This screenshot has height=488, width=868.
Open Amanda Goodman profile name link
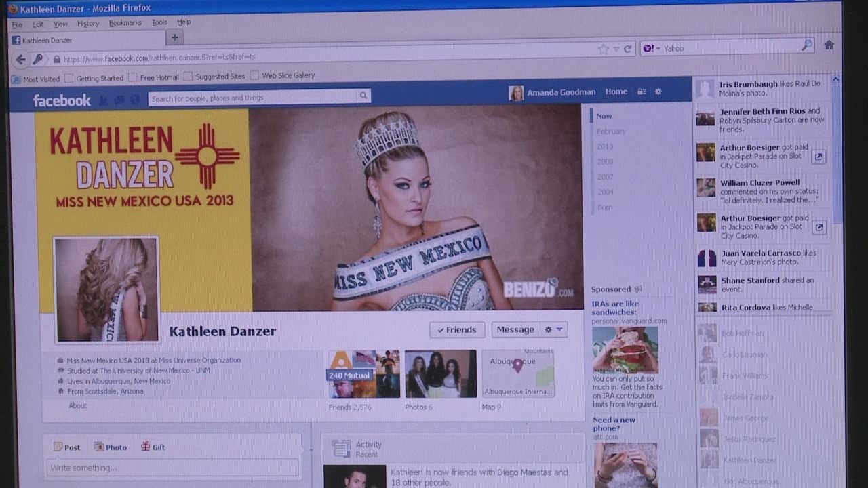561,92
